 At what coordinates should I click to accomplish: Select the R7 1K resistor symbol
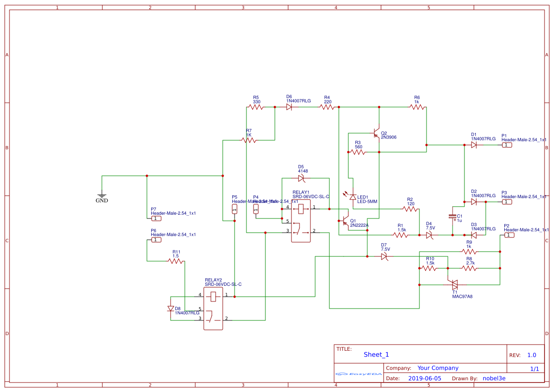pyautogui.click(x=249, y=140)
